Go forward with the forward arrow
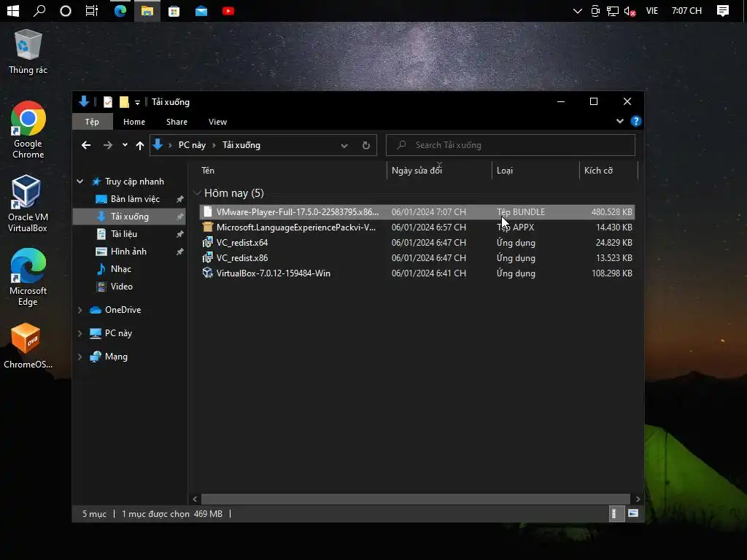The image size is (747, 560). [x=108, y=145]
